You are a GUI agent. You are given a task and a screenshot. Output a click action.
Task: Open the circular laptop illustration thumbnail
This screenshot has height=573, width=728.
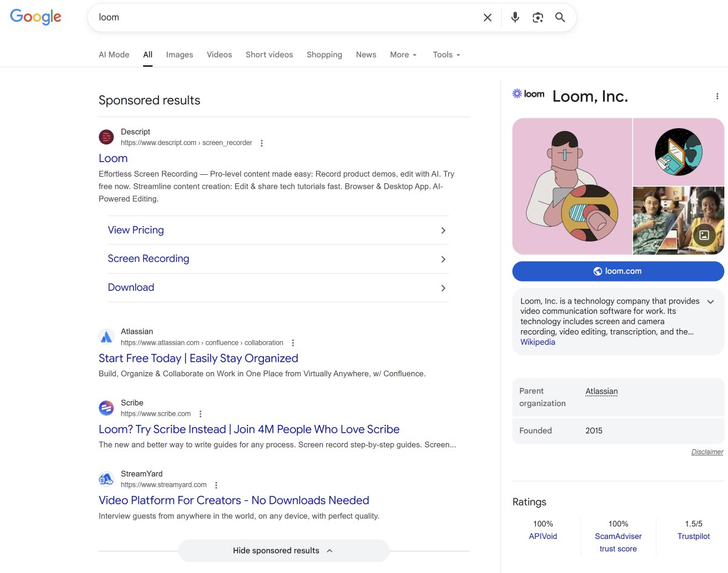pyautogui.click(x=679, y=151)
